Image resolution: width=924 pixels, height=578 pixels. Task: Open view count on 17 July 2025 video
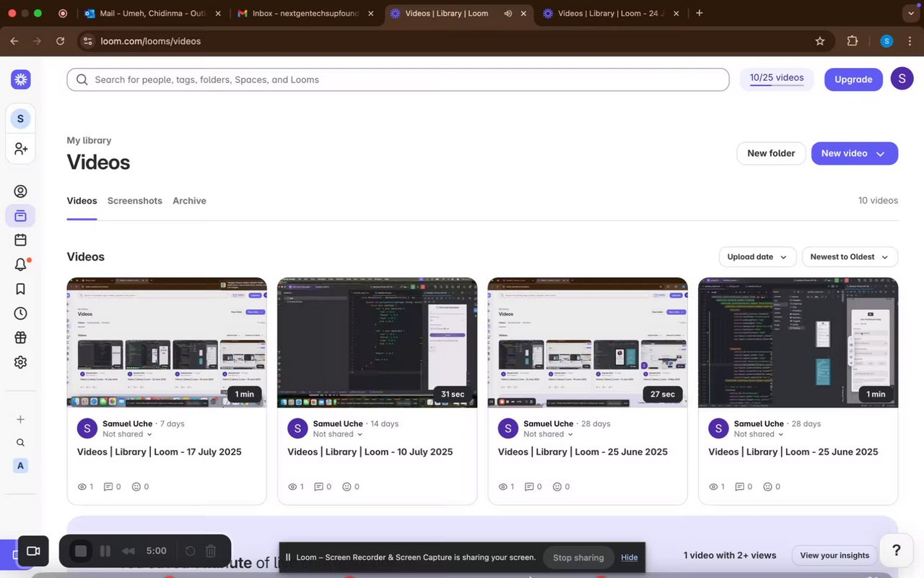point(85,487)
